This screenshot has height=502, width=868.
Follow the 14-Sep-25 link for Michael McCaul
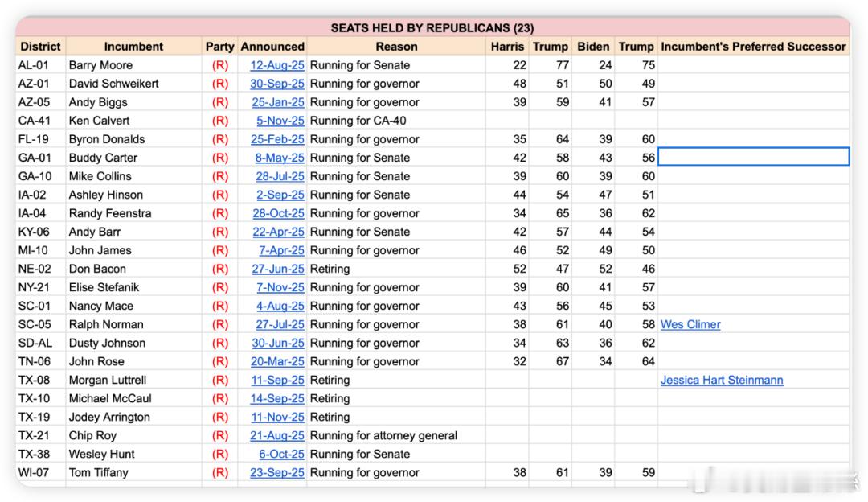pos(277,398)
